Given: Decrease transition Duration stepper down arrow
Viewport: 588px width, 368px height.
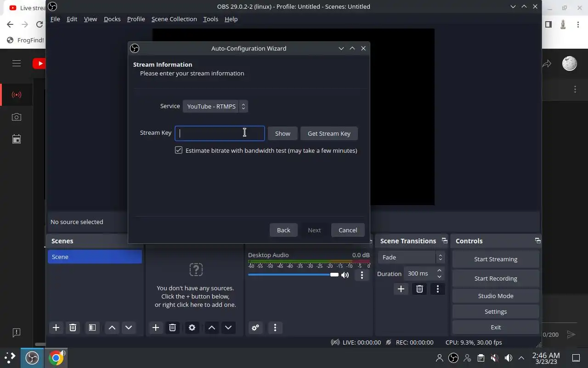Looking at the screenshot, I should 440,276.
